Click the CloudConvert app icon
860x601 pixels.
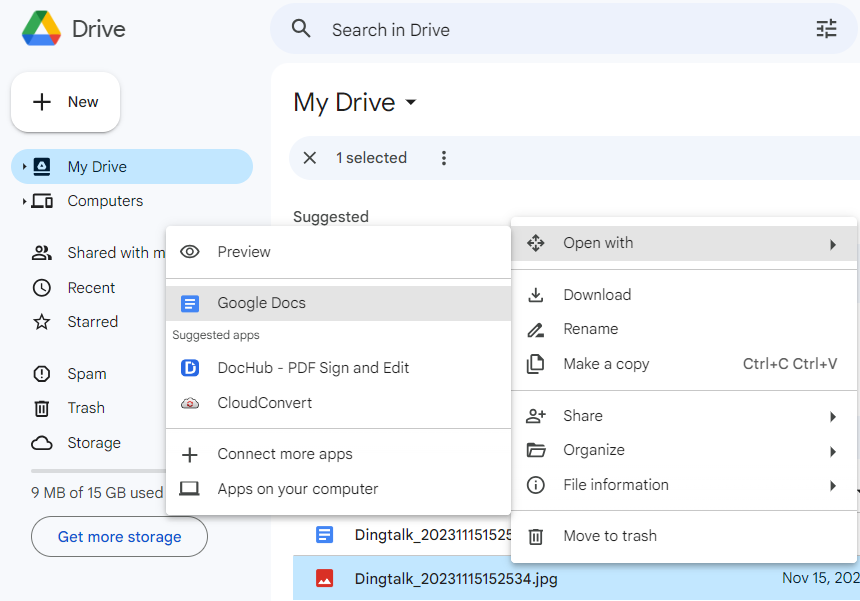190,404
